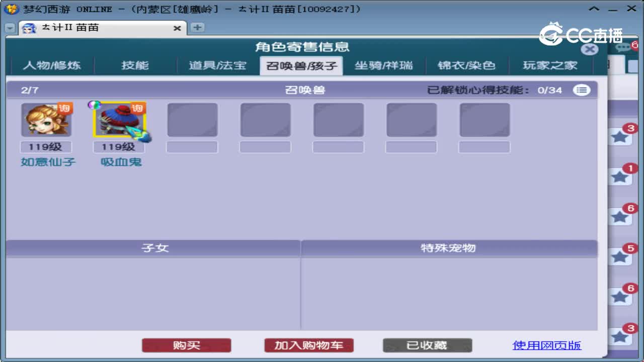Open the 锦衣/染色 tab

click(x=467, y=65)
